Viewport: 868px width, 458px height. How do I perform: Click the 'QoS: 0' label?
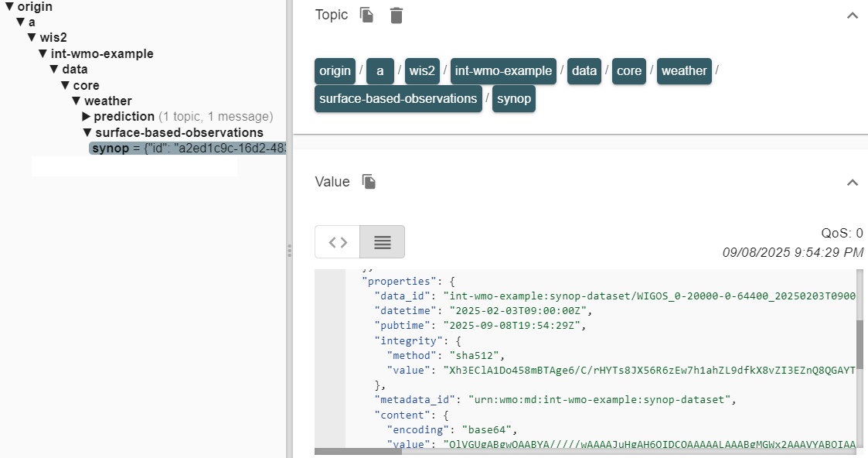[842, 233]
